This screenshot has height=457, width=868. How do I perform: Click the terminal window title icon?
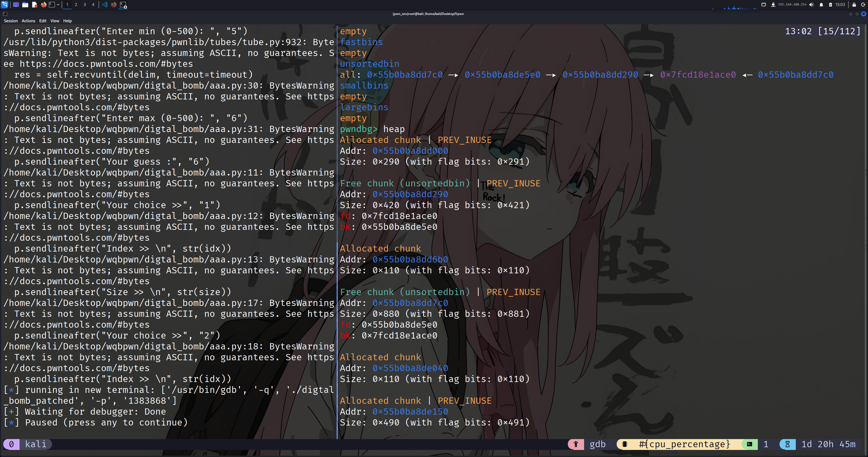tap(5, 14)
